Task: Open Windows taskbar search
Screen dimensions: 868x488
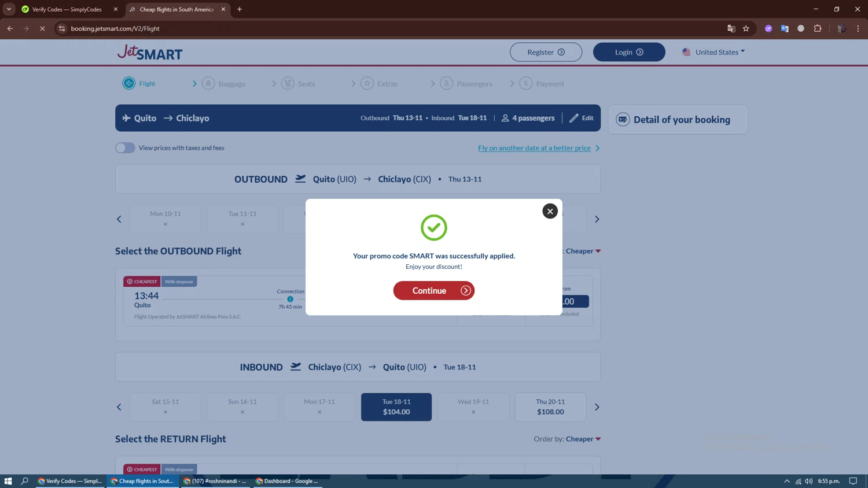Action: tap(24, 481)
